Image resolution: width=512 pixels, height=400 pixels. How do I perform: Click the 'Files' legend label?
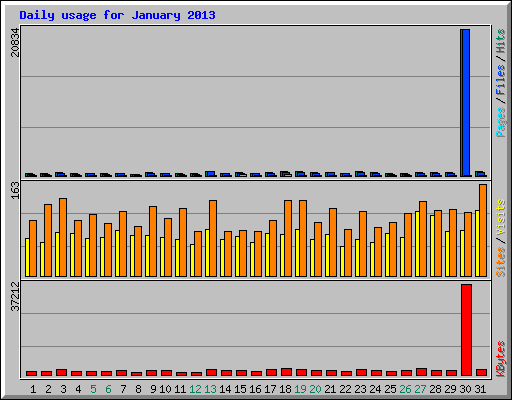[x=501, y=79]
